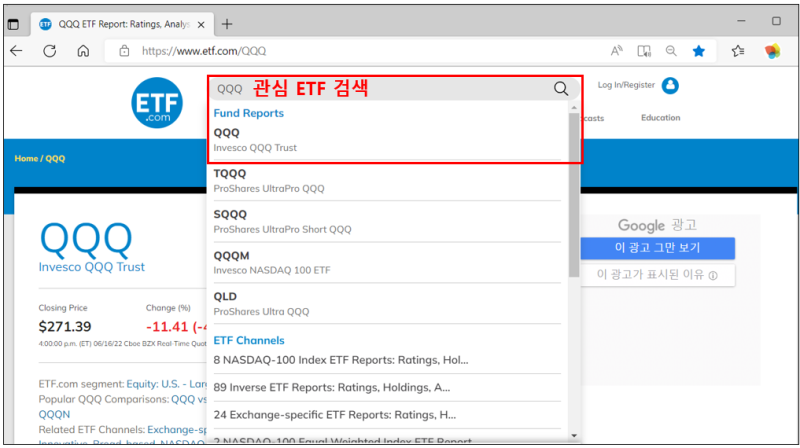Viewport: 800px width, 448px height.
Task: Open immersive reader icon
Action: click(644, 51)
